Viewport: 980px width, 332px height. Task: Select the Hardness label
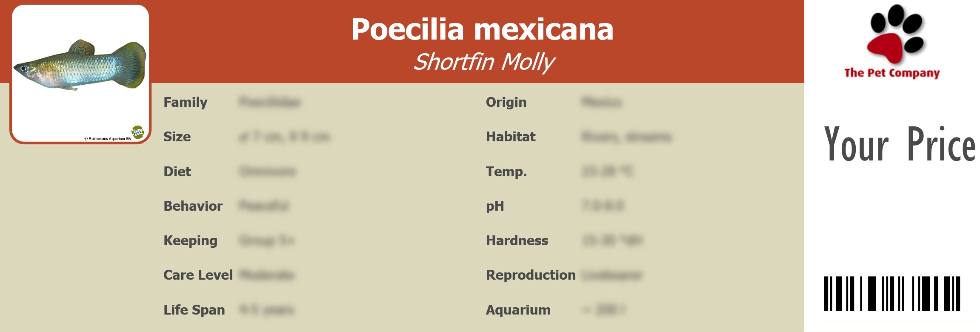pyautogui.click(x=517, y=240)
